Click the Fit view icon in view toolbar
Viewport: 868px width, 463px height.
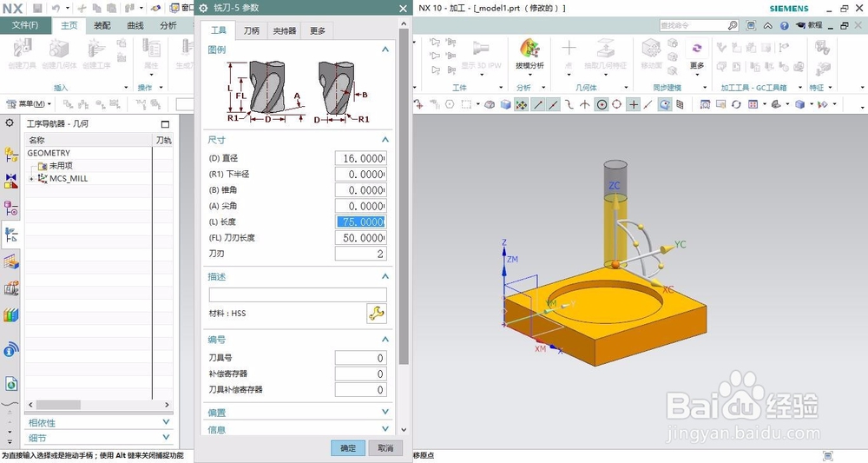705,104
